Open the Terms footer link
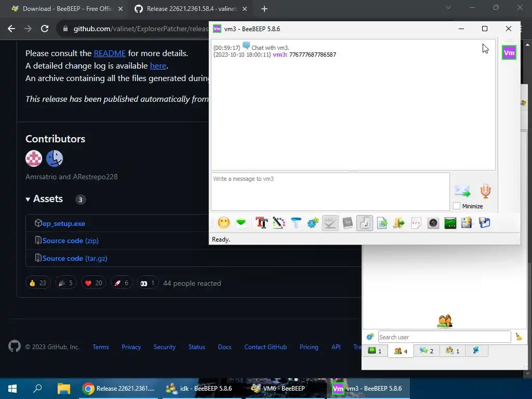This screenshot has height=399, width=532. (x=101, y=347)
